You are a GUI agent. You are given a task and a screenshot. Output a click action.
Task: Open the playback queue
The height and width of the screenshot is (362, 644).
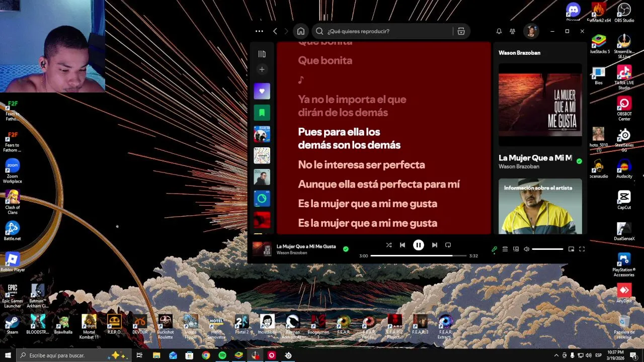coord(505,249)
